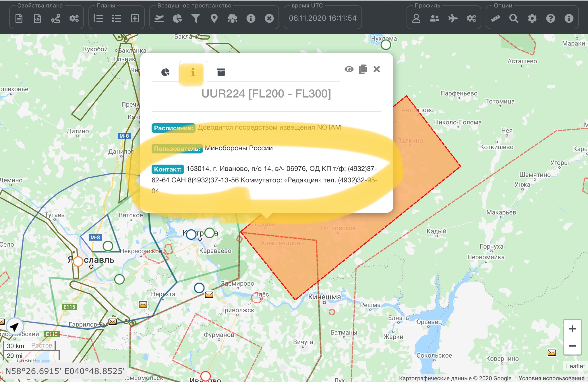Click the copy icon in the UUR224 popup

pos(363,69)
